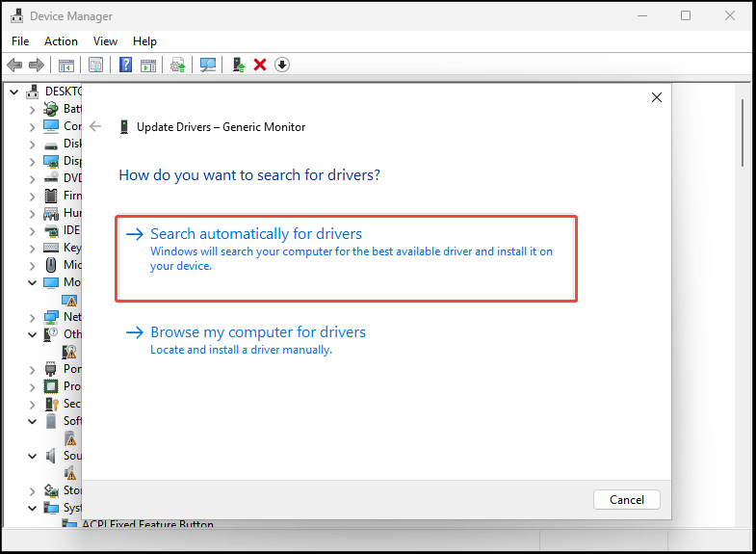Viewport: 756px width, 554px height.
Task: Close the Update Drivers dialog
Action: 657,97
